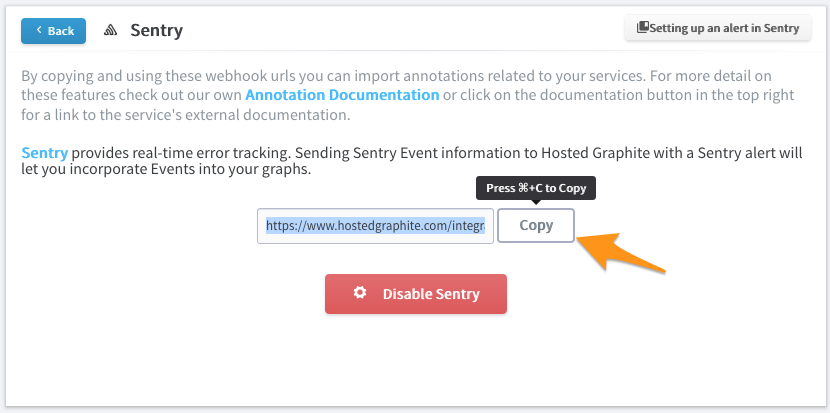Go back using the blue Back button
830x413 pixels.
pyautogui.click(x=53, y=31)
